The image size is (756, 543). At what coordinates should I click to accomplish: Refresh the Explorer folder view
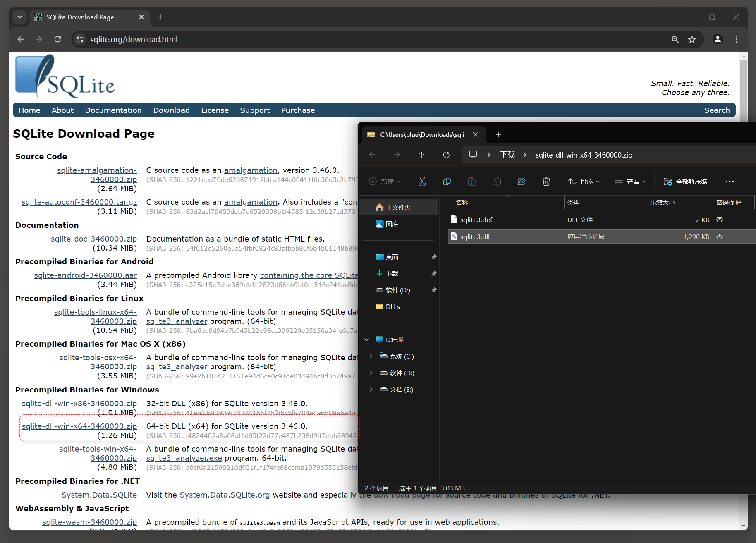click(446, 155)
